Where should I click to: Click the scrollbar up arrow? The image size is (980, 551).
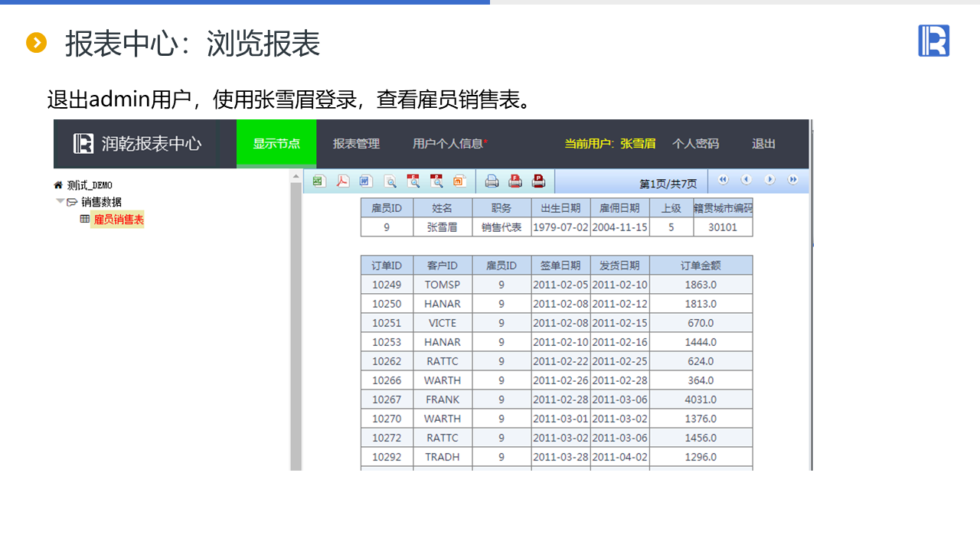pyautogui.click(x=296, y=176)
